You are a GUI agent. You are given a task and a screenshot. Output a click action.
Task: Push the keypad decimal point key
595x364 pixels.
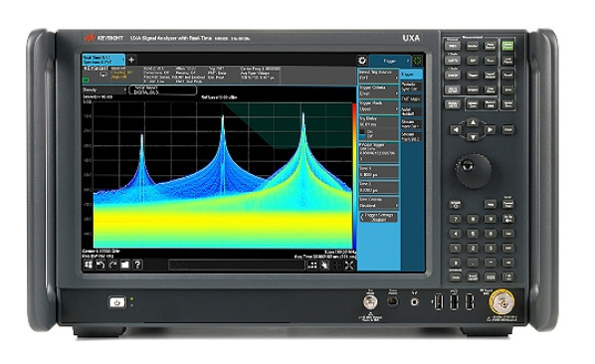[x=473, y=263]
